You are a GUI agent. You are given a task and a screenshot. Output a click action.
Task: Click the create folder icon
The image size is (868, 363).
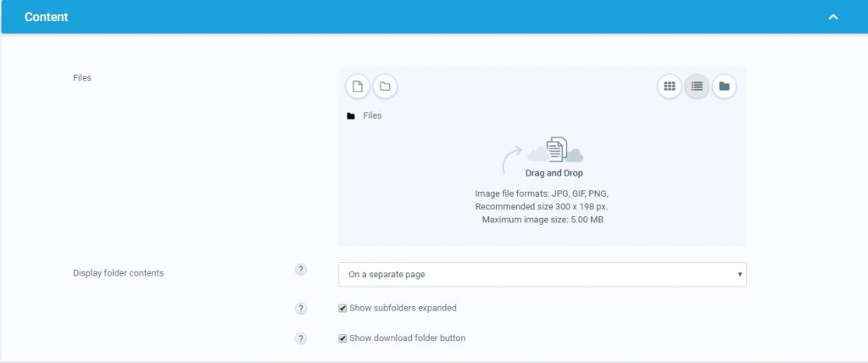[385, 87]
